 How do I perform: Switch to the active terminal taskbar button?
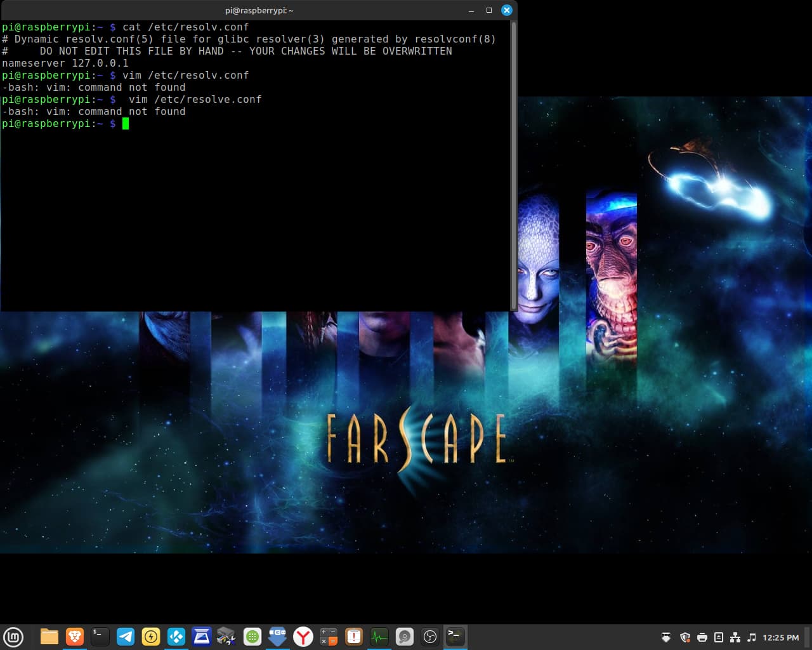point(455,637)
